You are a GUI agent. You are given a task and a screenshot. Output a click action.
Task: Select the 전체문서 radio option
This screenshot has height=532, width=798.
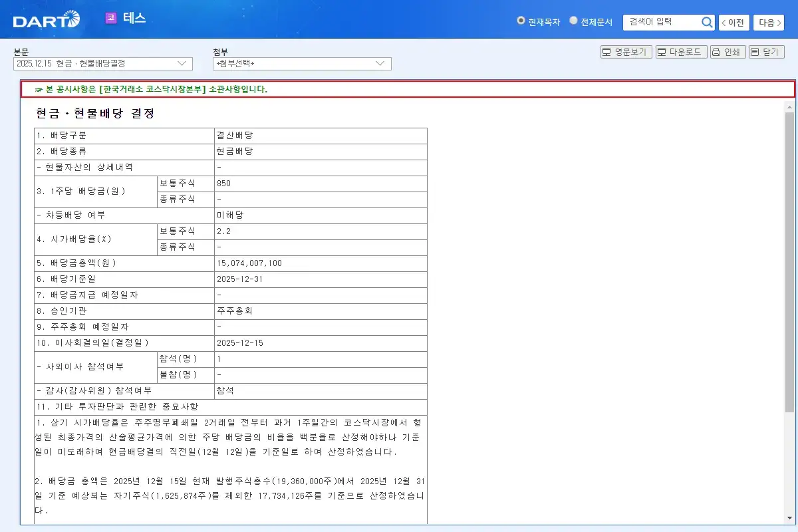[x=573, y=21]
